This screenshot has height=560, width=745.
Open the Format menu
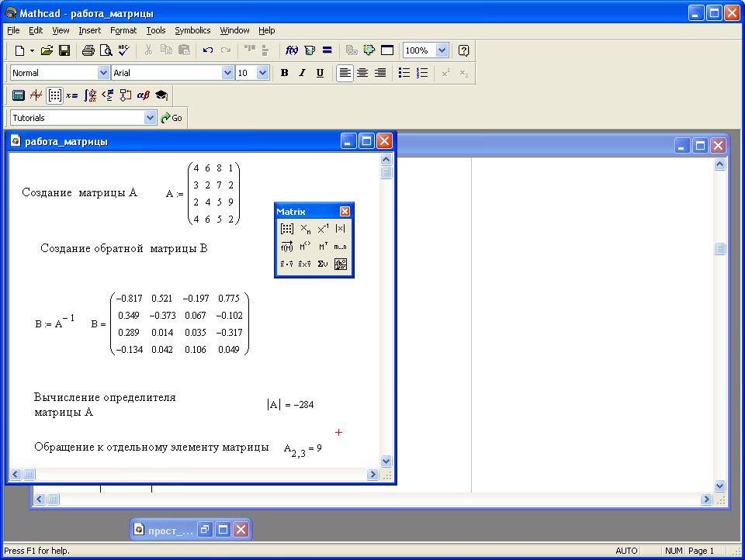point(123,30)
